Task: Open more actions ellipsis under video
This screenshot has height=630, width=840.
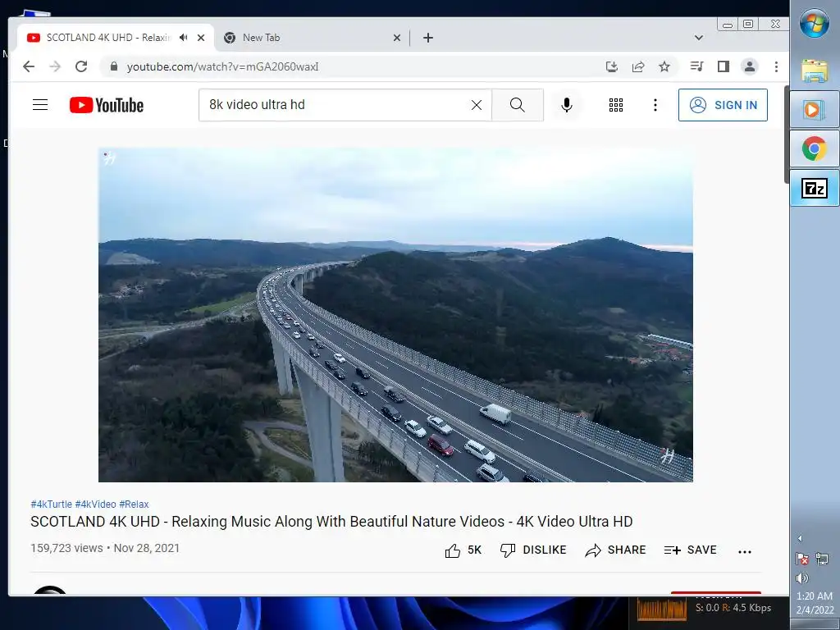Action: pyautogui.click(x=745, y=551)
